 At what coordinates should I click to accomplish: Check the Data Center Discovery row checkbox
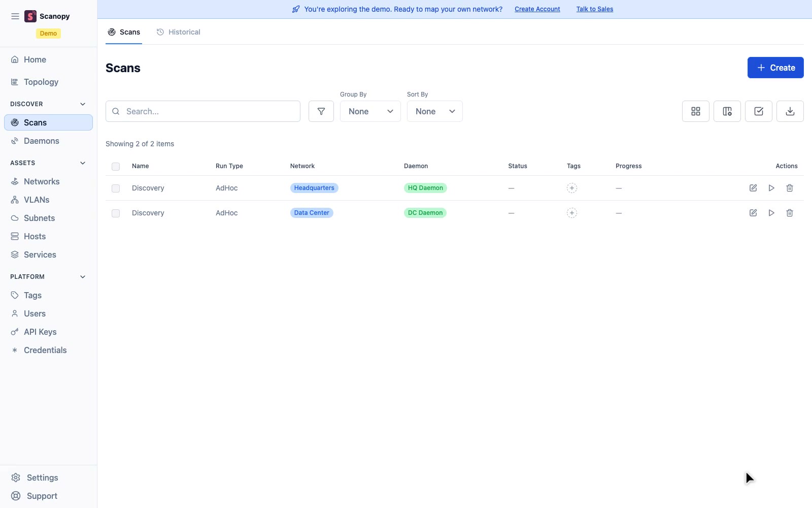[x=116, y=213]
